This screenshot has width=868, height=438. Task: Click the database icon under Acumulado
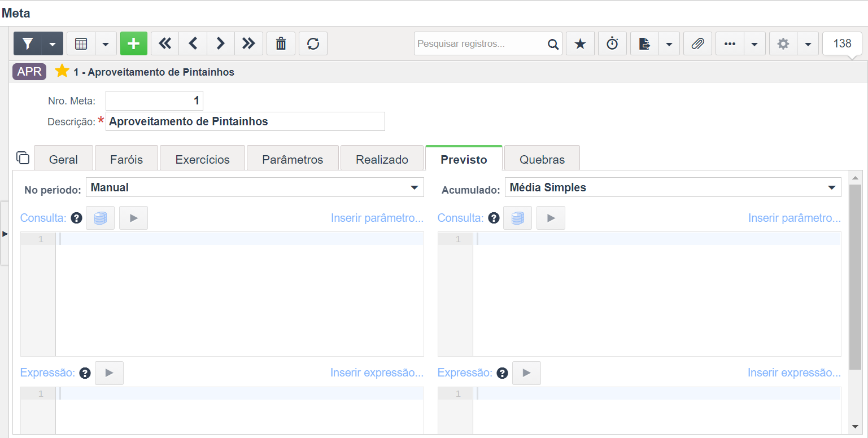point(517,218)
